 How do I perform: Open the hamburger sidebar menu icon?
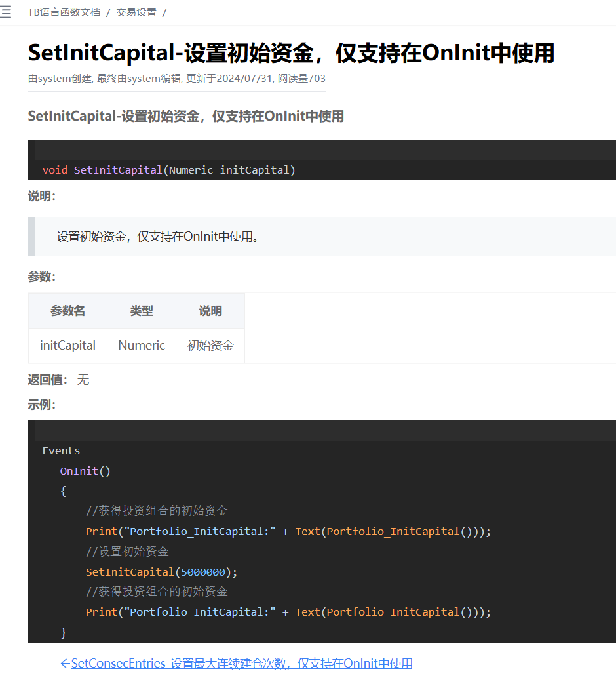tap(6, 12)
